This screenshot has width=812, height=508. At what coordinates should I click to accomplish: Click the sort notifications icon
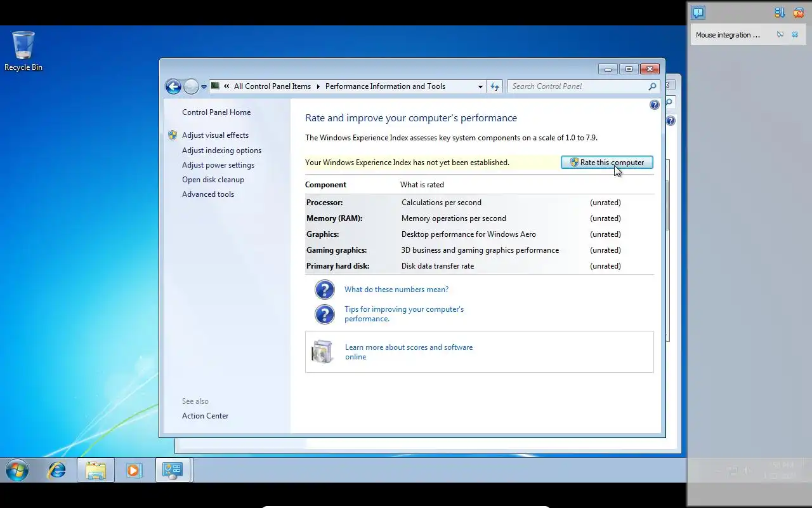pos(780,13)
